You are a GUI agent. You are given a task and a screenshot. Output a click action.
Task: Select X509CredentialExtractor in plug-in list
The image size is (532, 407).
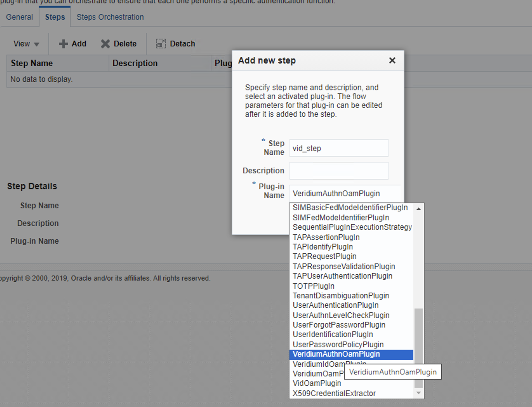334,393
